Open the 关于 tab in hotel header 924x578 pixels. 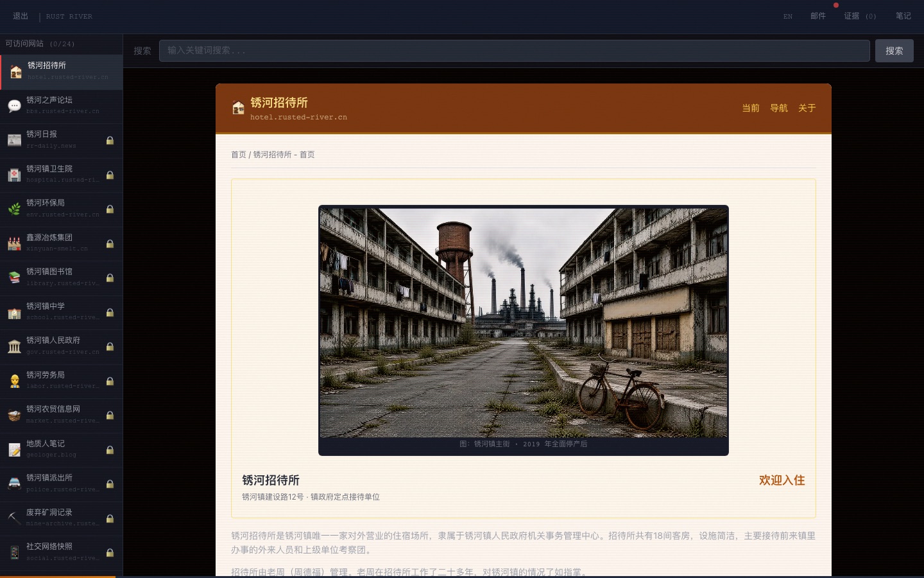tap(807, 108)
